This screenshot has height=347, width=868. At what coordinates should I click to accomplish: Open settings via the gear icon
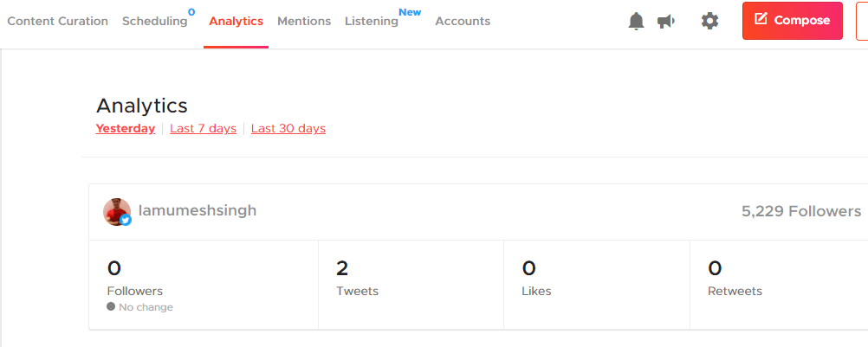[709, 21]
